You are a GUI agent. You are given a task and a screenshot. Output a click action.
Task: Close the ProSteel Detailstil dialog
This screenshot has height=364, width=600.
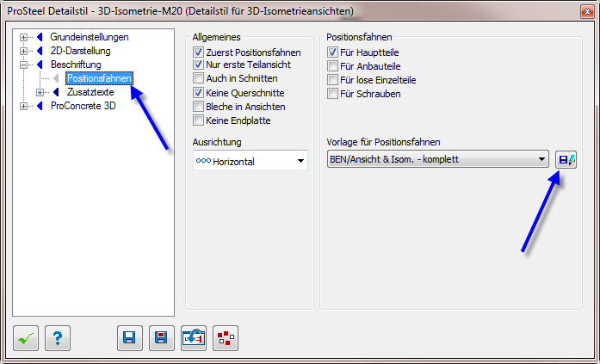587,11
